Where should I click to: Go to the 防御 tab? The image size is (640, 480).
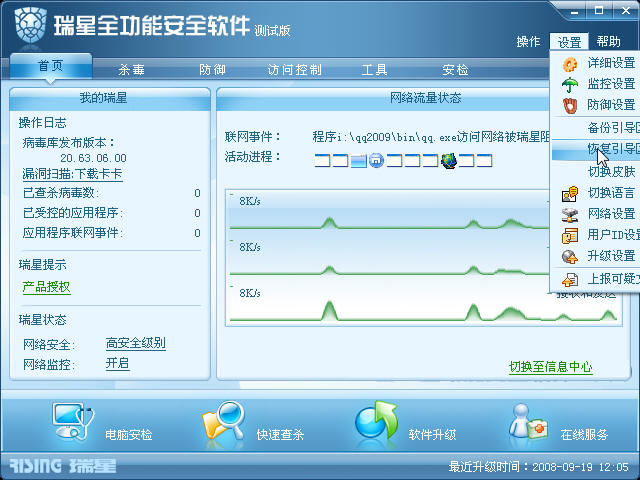click(x=212, y=70)
